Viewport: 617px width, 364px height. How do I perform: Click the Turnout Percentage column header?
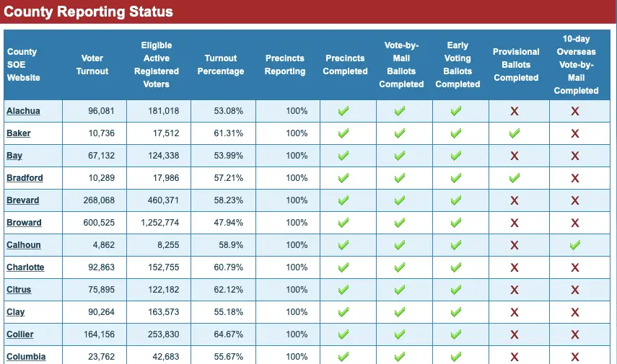(x=221, y=65)
